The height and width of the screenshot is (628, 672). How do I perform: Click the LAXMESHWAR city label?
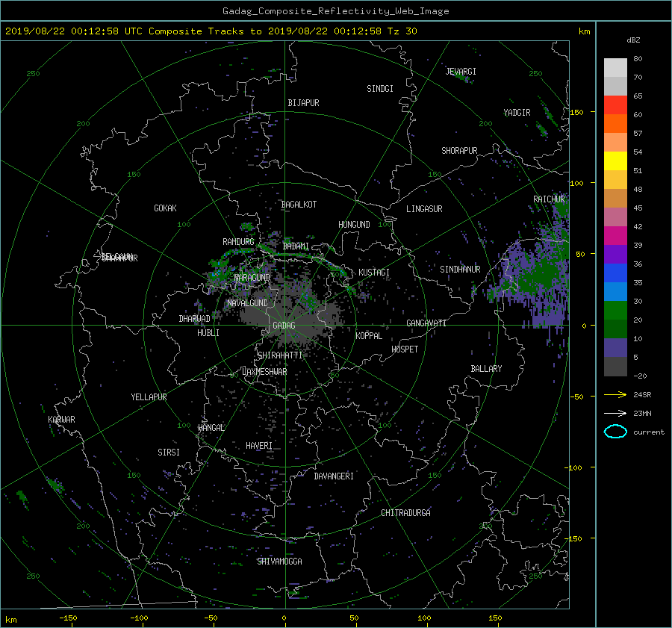click(x=264, y=372)
